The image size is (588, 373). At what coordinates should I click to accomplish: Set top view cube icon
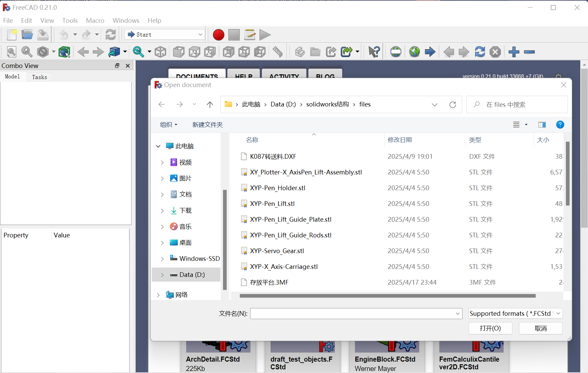(195, 52)
